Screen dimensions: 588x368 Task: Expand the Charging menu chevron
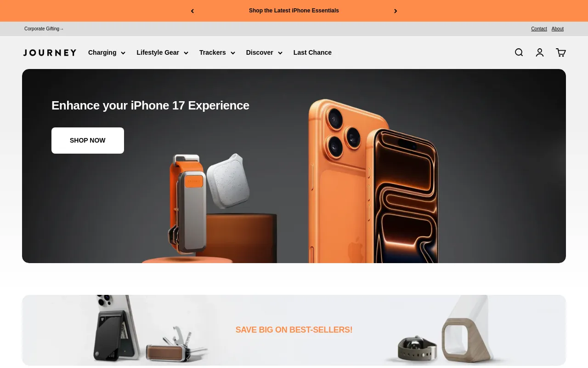pos(123,53)
